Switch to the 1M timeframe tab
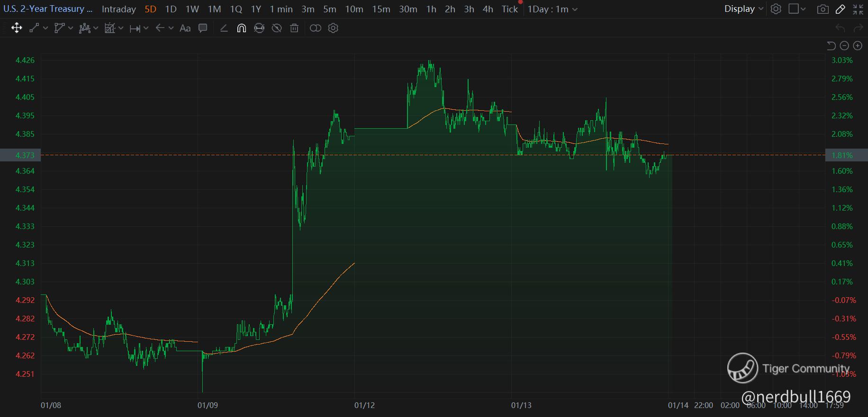The image size is (868, 417). (x=214, y=9)
